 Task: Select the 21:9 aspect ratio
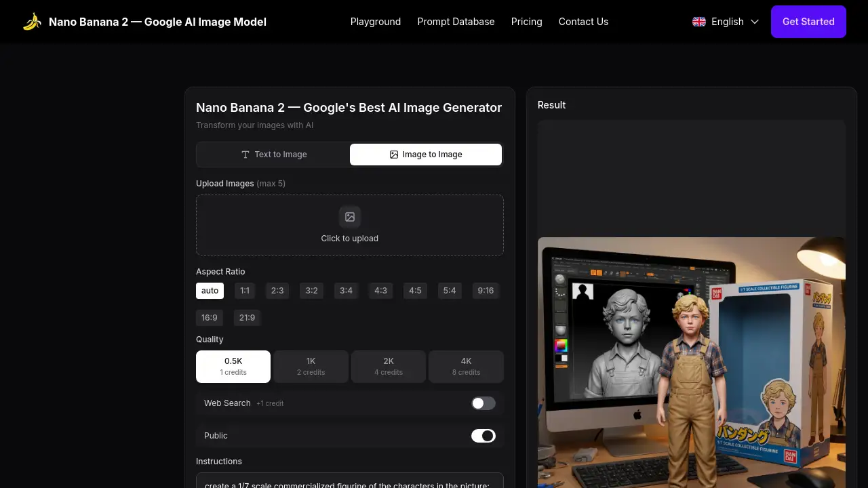point(248,318)
